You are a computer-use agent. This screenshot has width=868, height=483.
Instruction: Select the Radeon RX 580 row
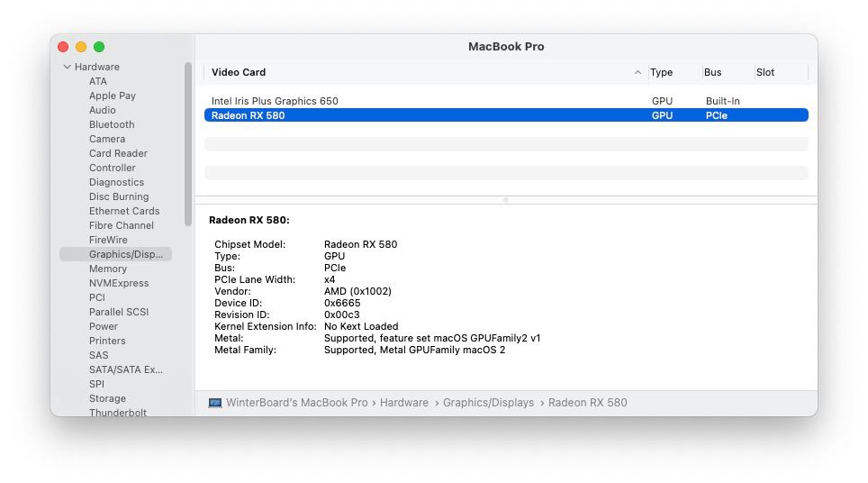506,115
